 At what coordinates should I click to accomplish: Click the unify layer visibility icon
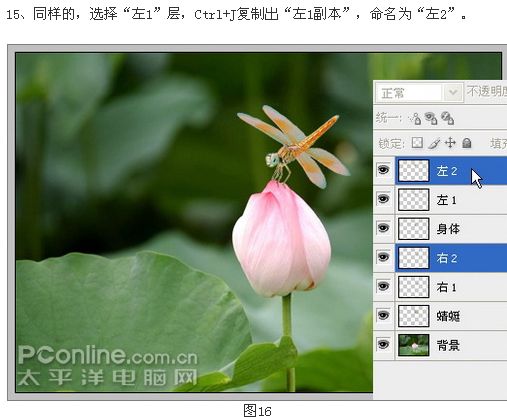coord(430,118)
